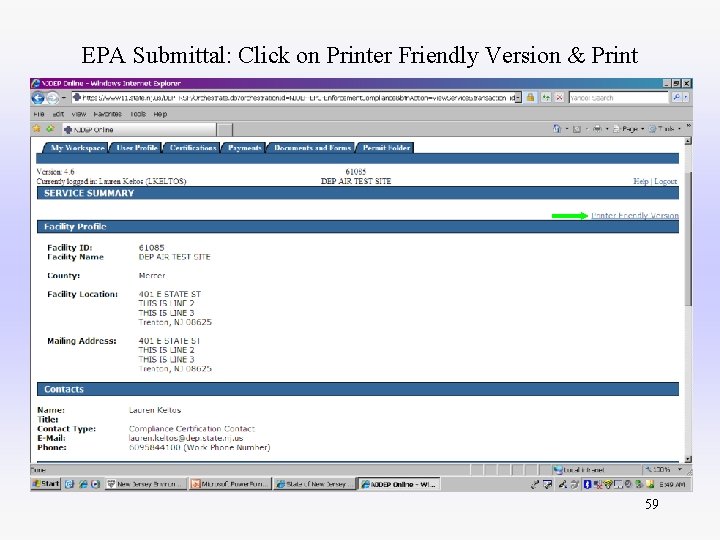Image resolution: width=720 pixels, height=540 pixels.
Task: Click the Compliance Certification Contact text
Action: point(191,428)
